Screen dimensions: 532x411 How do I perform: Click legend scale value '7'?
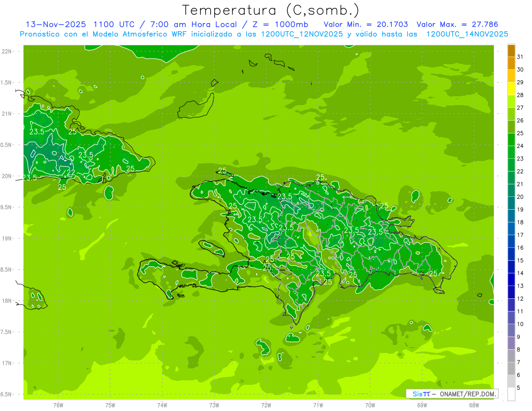[519, 363]
